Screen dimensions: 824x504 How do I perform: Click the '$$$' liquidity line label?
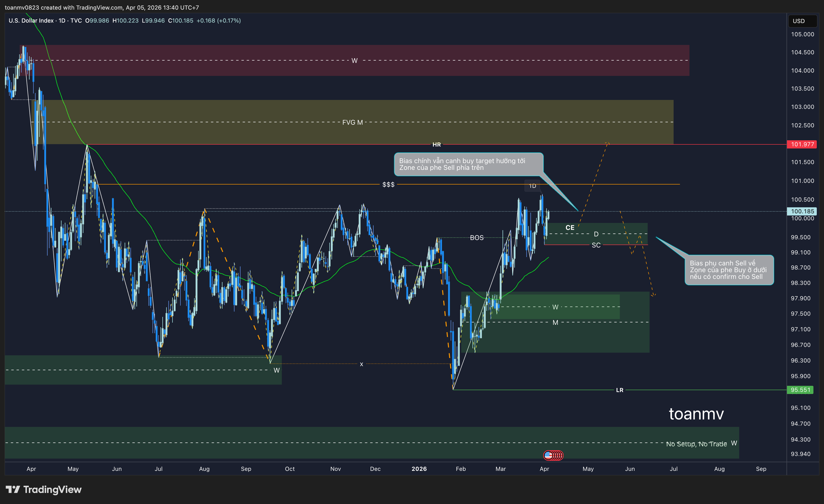388,184
